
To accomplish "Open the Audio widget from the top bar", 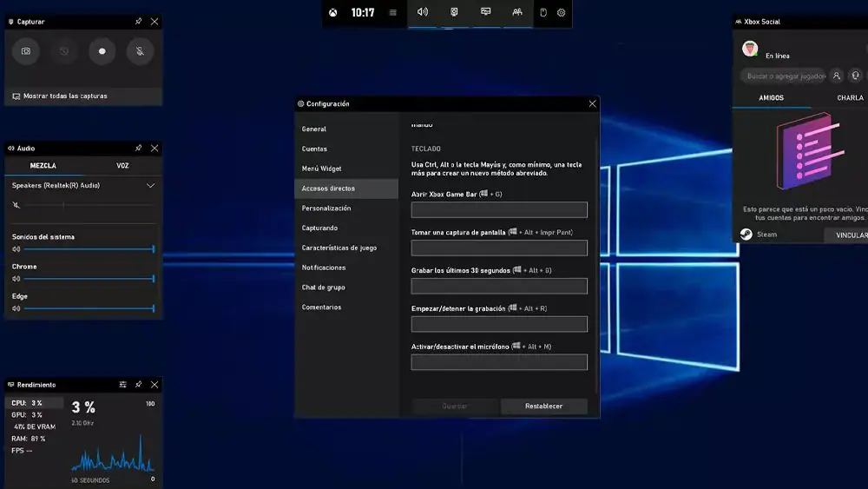I will [x=423, y=13].
